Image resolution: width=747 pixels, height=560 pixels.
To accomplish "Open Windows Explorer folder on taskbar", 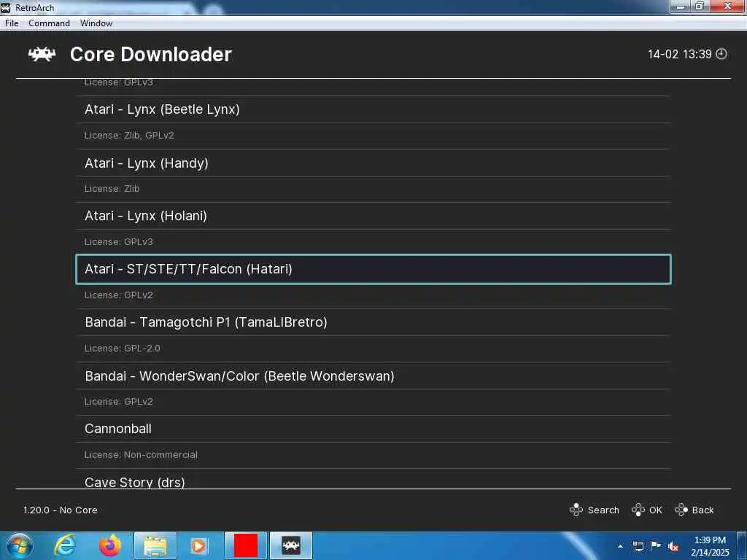I will click(155, 545).
